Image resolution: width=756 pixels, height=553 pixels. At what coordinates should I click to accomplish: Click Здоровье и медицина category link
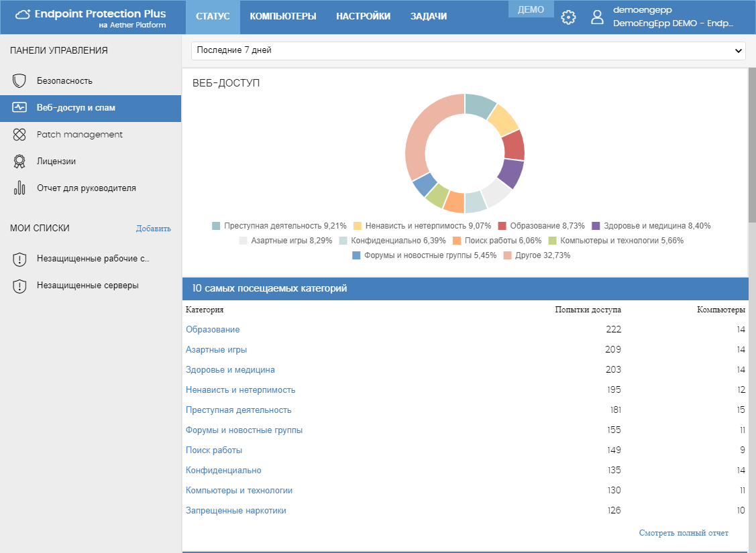click(230, 370)
